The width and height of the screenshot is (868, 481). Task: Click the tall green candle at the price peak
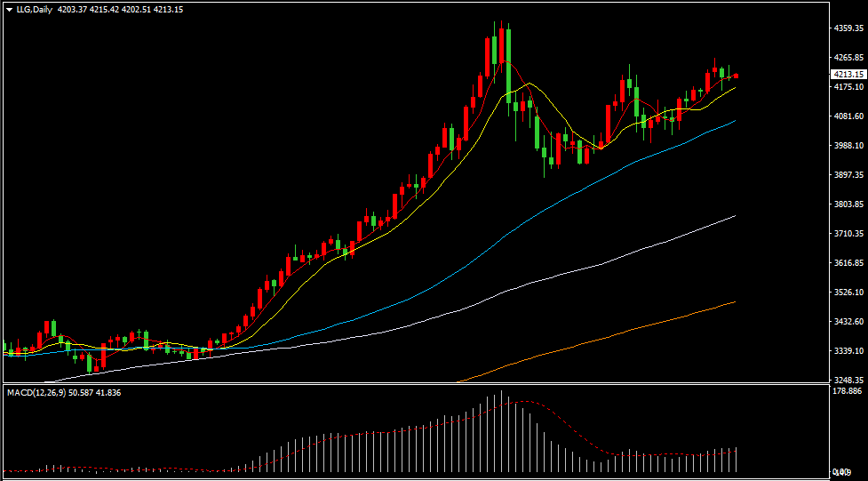pyautogui.click(x=508, y=66)
